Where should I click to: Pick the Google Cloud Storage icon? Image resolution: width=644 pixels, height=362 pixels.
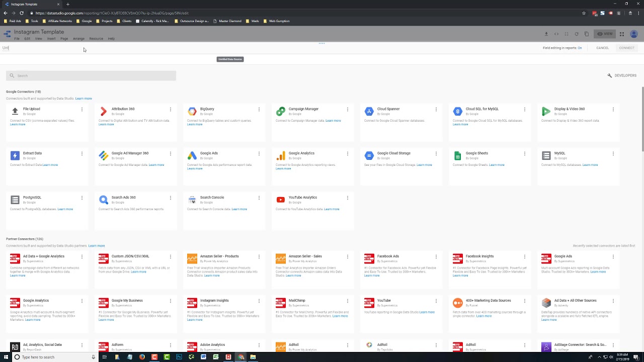coord(369,156)
